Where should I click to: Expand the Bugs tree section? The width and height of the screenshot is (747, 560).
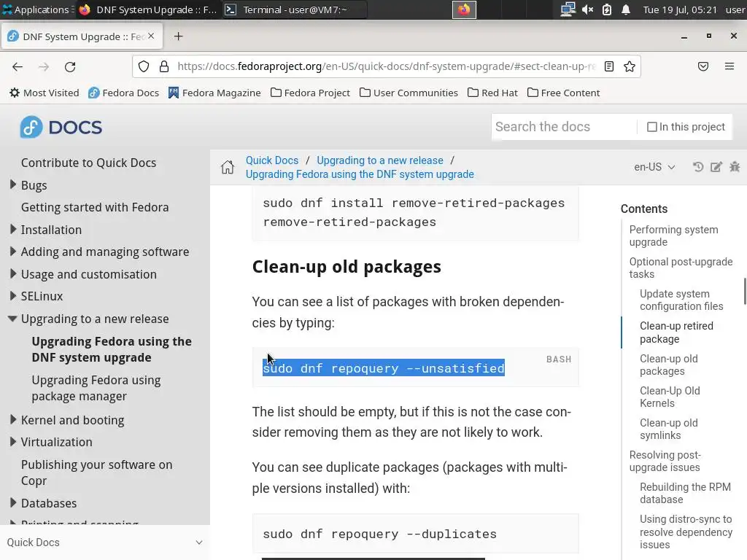click(x=13, y=184)
